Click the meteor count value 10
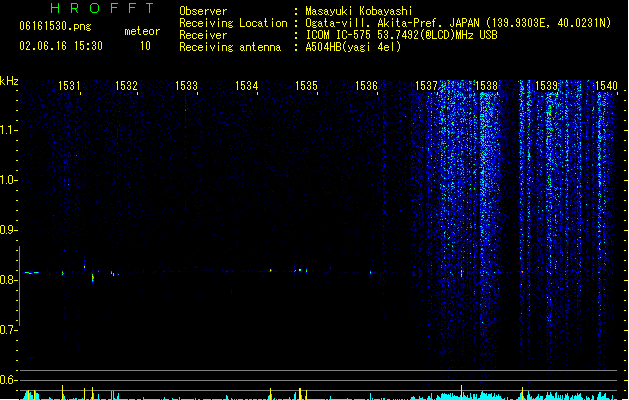The width and height of the screenshot is (629, 400). [x=145, y=46]
